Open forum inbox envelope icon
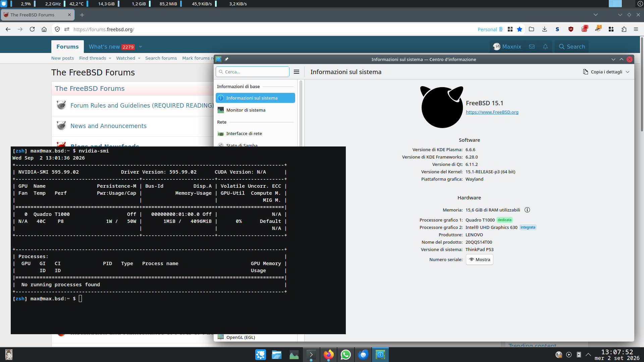 pos(532,47)
